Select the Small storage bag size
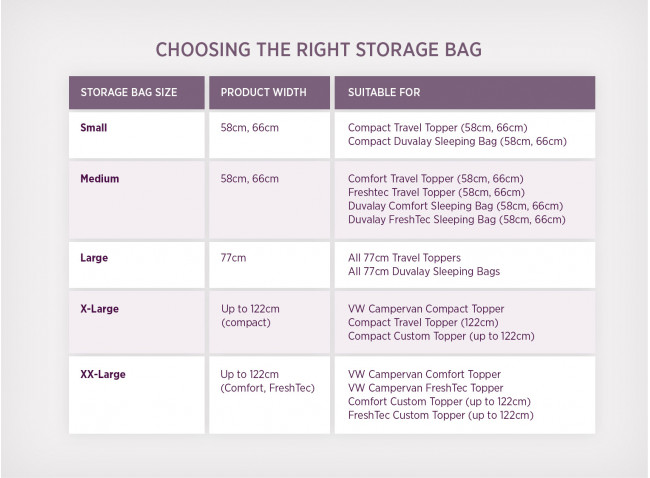 (94, 128)
